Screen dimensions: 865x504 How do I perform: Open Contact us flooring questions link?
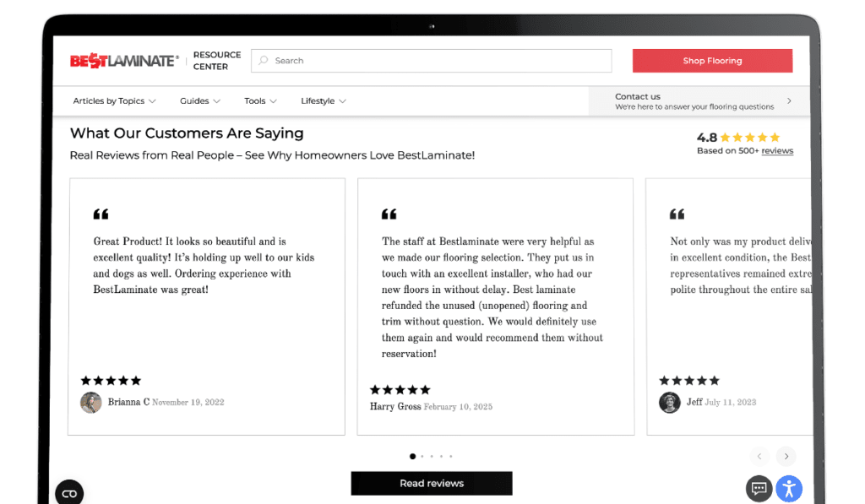699,101
